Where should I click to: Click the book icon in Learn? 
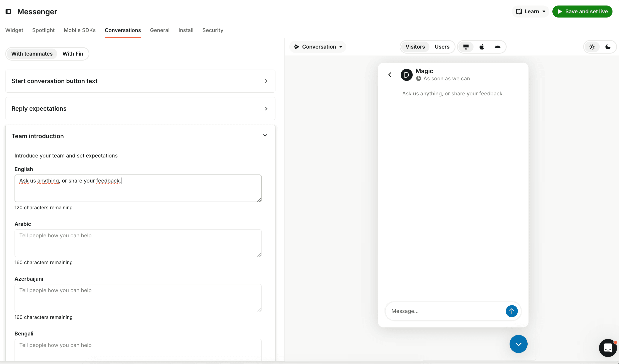519,12
